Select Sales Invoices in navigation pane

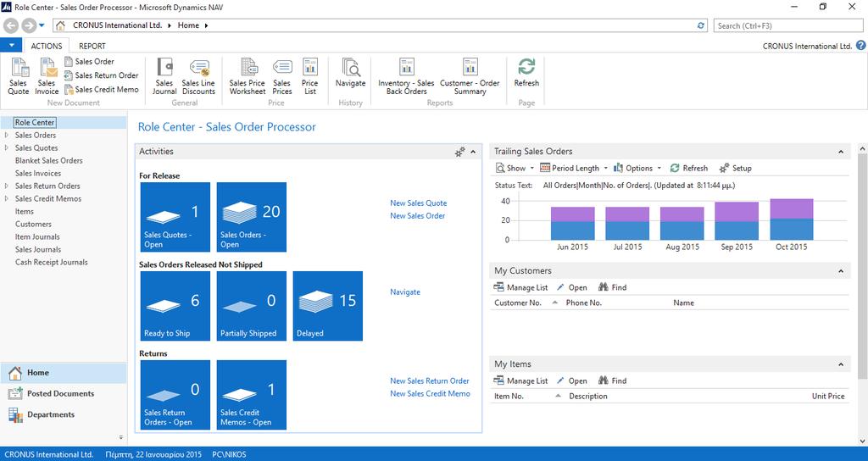click(x=38, y=173)
